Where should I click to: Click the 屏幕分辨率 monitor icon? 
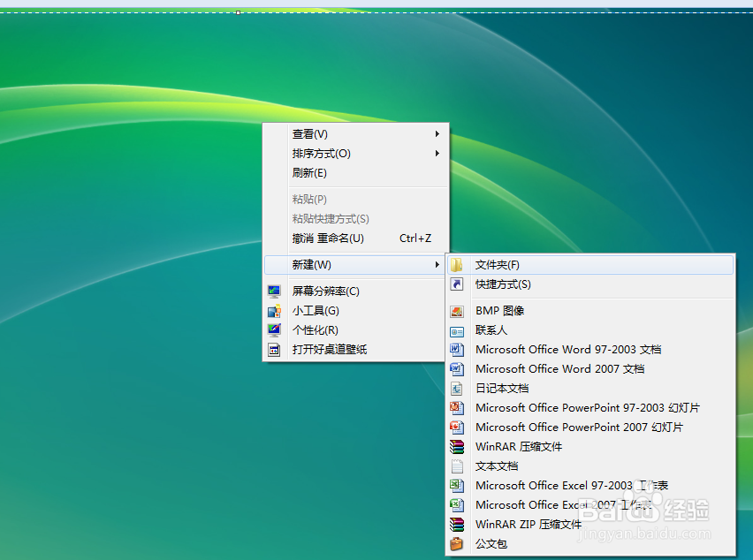pos(274,291)
